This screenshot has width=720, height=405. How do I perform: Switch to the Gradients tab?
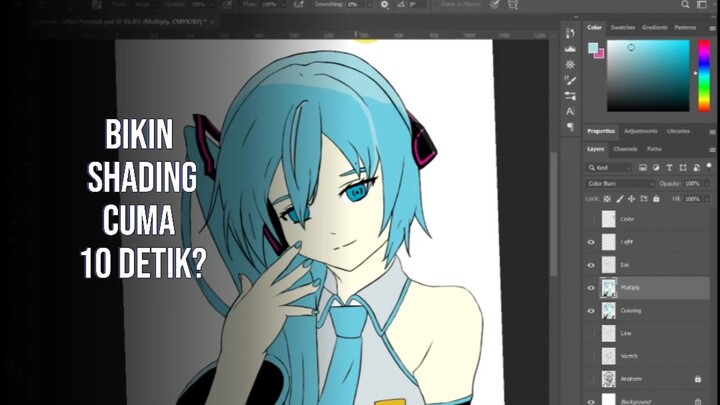[654, 28]
